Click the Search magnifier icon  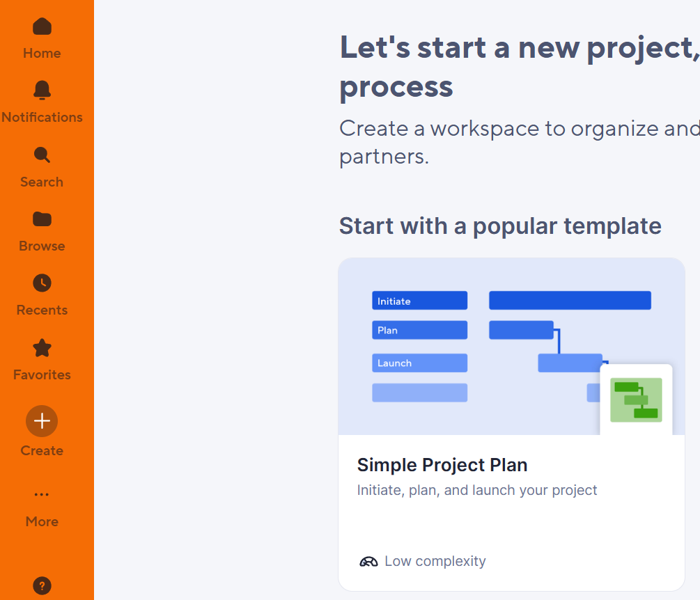[42, 155]
